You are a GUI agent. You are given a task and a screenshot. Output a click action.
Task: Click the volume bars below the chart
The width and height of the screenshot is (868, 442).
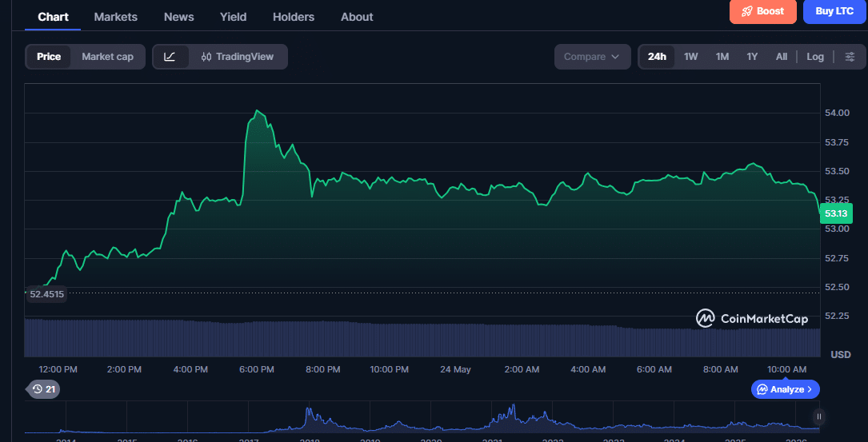click(x=422, y=338)
